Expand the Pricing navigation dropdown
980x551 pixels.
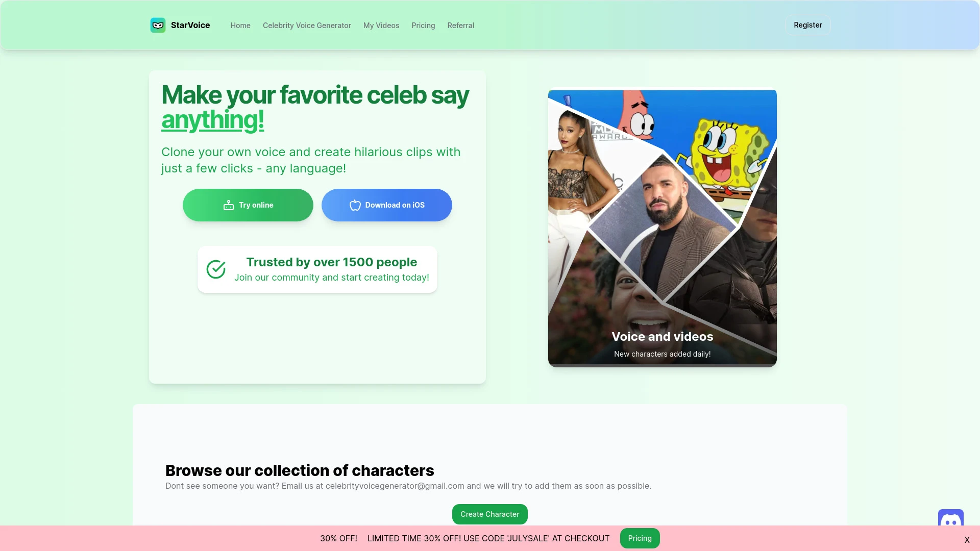point(423,25)
